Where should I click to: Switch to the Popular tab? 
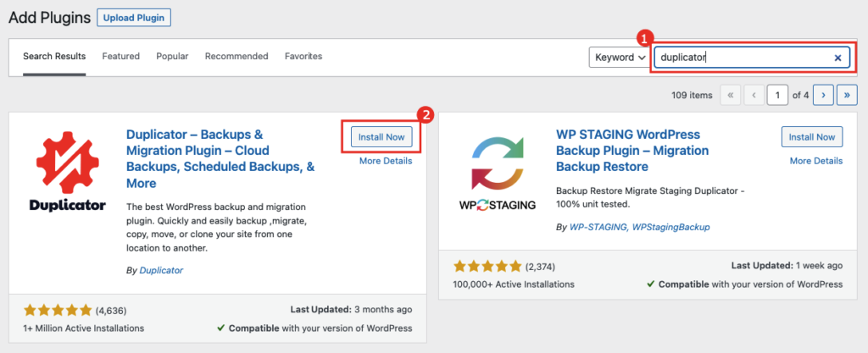172,57
